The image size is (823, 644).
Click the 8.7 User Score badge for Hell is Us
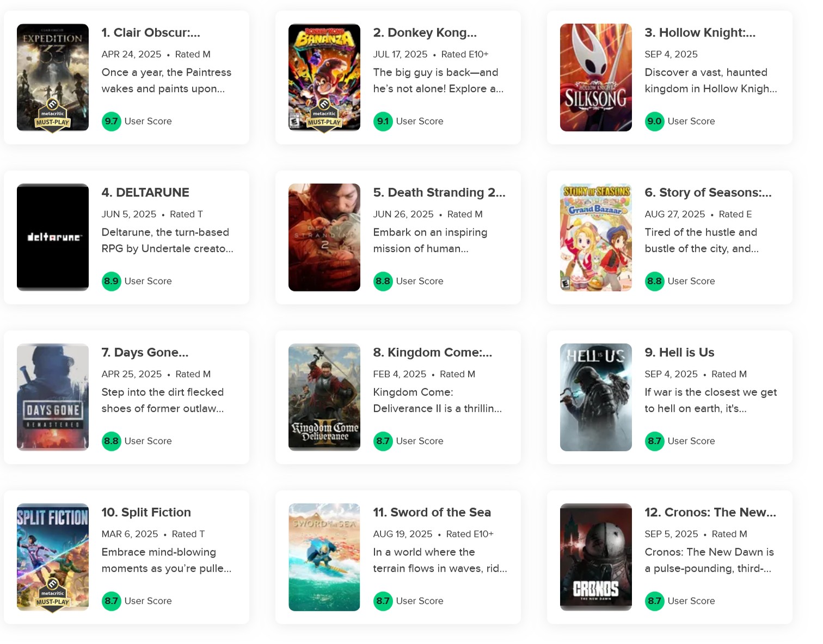click(655, 441)
